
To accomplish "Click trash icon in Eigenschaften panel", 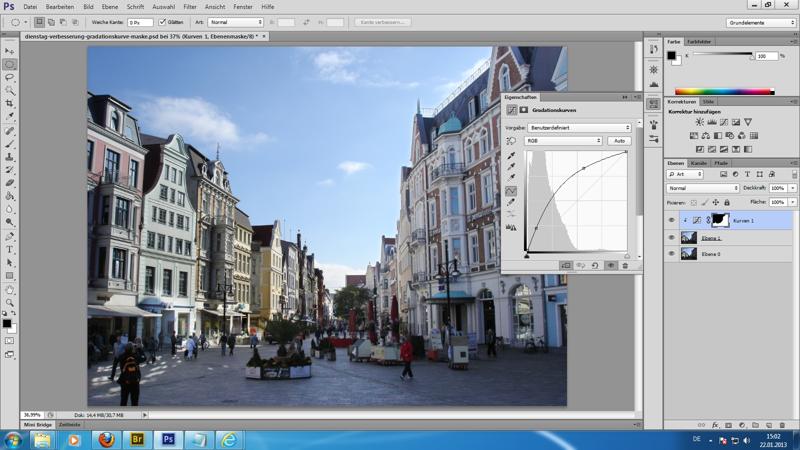I will (625, 266).
